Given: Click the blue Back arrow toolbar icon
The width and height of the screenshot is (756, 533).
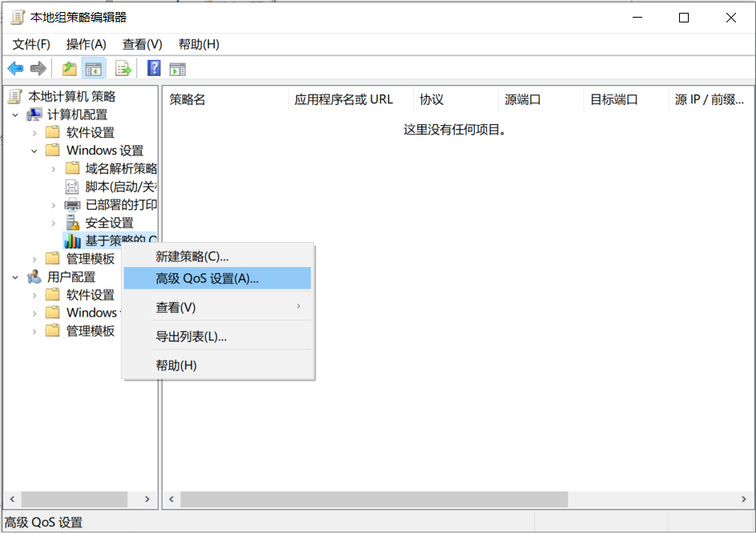Looking at the screenshot, I should (x=15, y=68).
